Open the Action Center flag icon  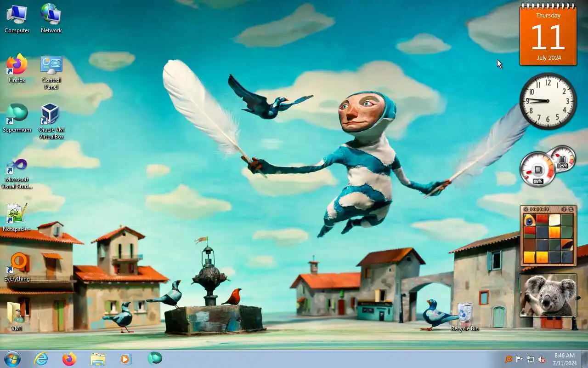520,359
